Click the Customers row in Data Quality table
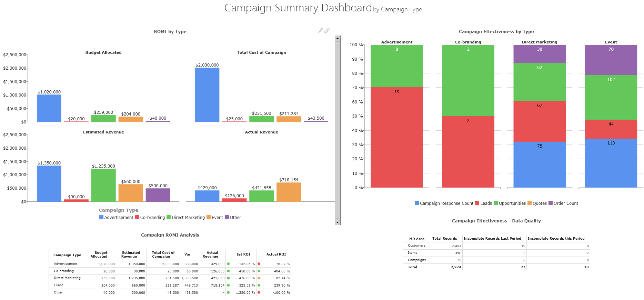The height and width of the screenshot is (300, 644). point(496,246)
